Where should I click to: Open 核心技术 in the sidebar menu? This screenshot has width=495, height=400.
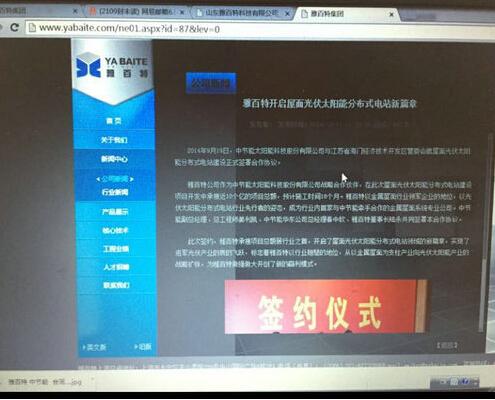point(115,230)
